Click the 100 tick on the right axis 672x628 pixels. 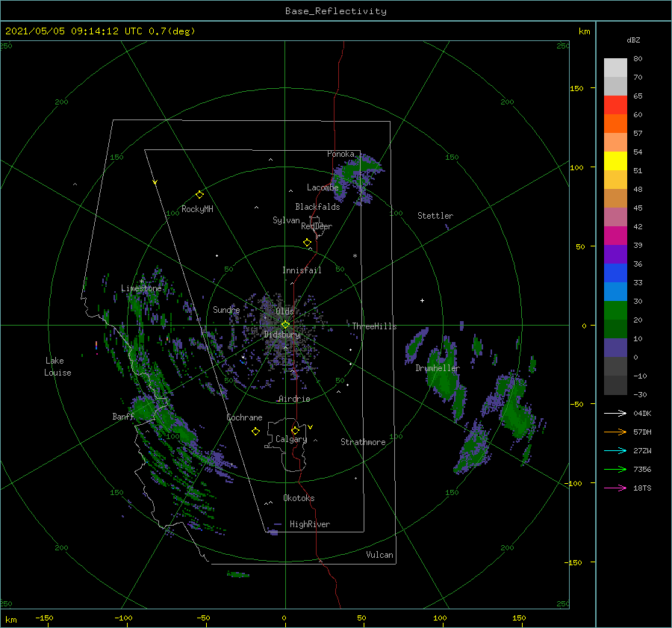[x=576, y=167]
